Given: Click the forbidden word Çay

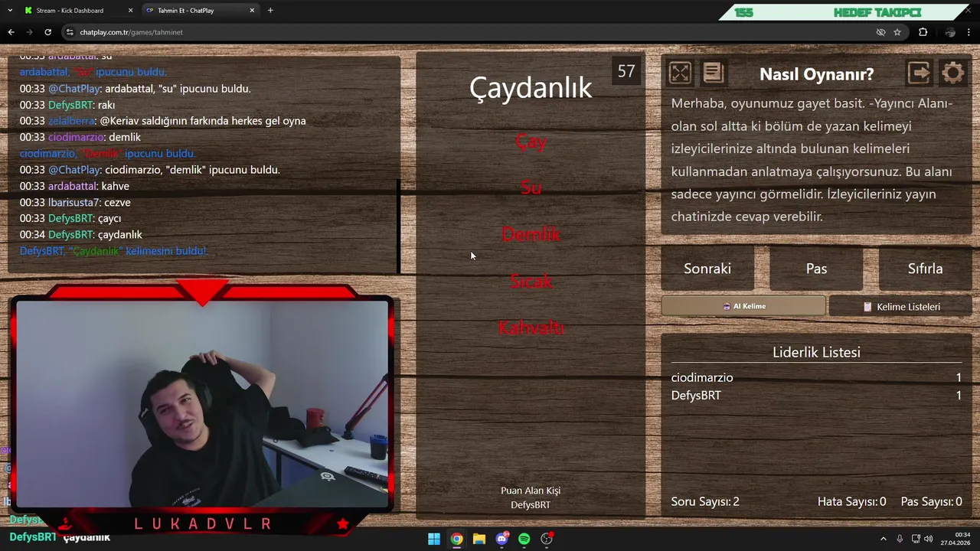Looking at the screenshot, I should (x=531, y=142).
